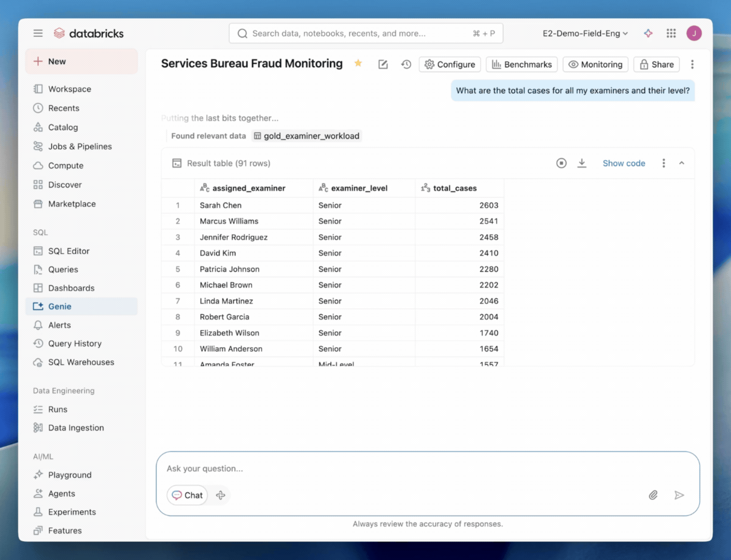
Task: Open the apps grid icon
Action: tap(671, 33)
